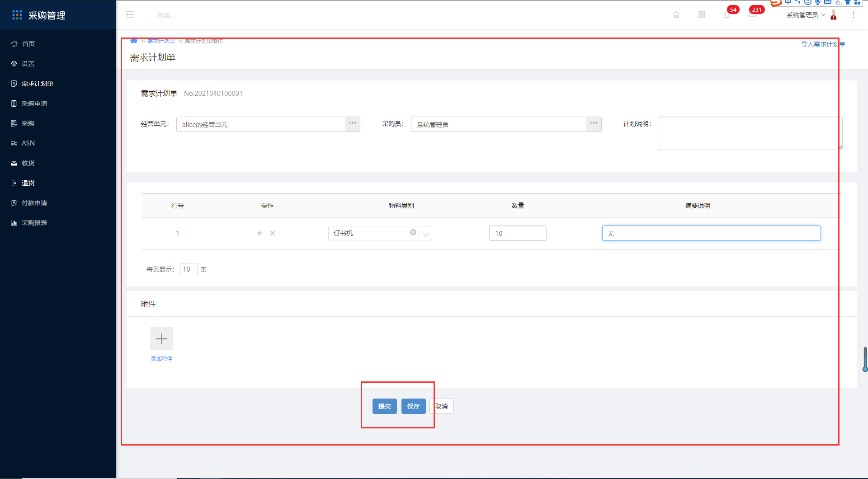Viewport: 868px width, 479px height.
Task: Click the 数量 field showing 10
Action: pyautogui.click(x=518, y=233)
